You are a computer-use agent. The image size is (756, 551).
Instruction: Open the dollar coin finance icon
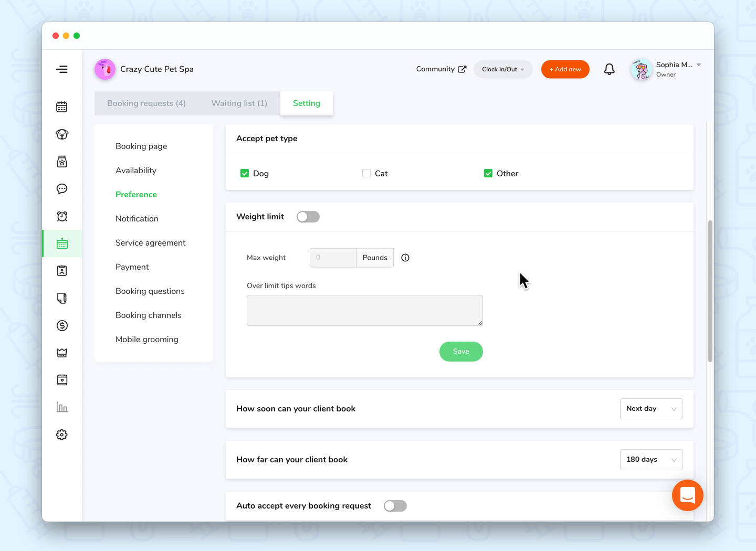[x=62, y=325]
